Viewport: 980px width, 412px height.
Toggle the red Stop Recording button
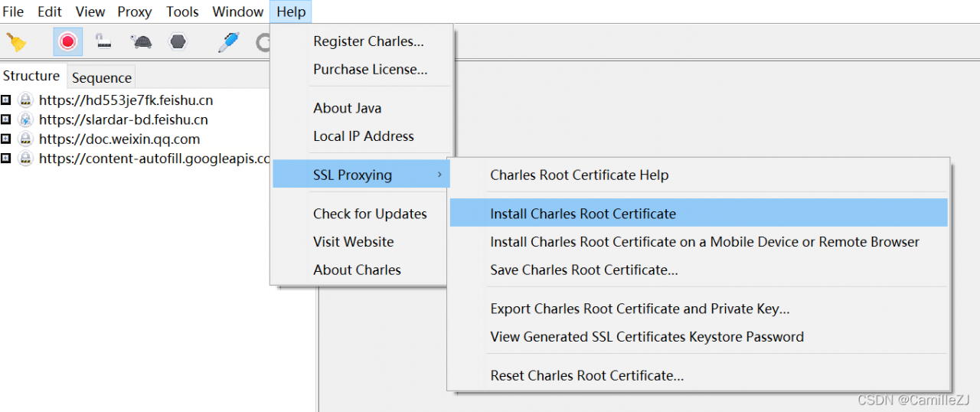(67, 41)
